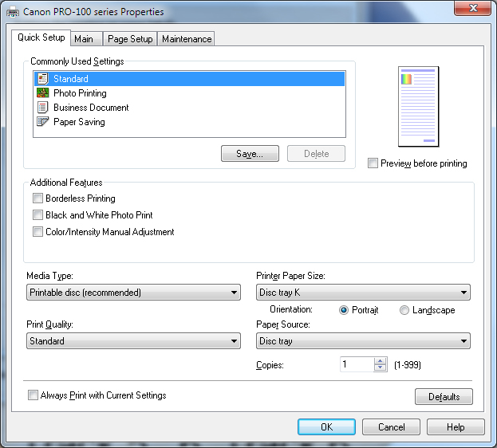Viewport: 497px width, 448px height.
Task: Open the Print Quality dropdown
Action: [133, 341]
